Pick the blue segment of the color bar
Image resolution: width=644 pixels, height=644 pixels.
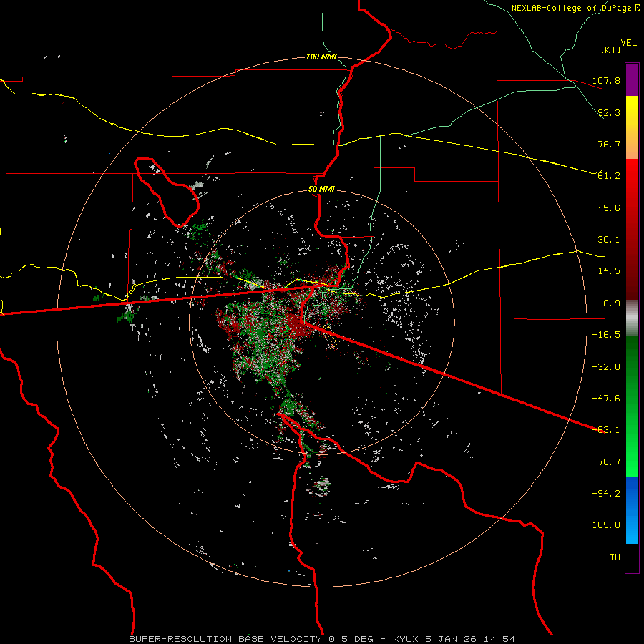pos(632,510)
